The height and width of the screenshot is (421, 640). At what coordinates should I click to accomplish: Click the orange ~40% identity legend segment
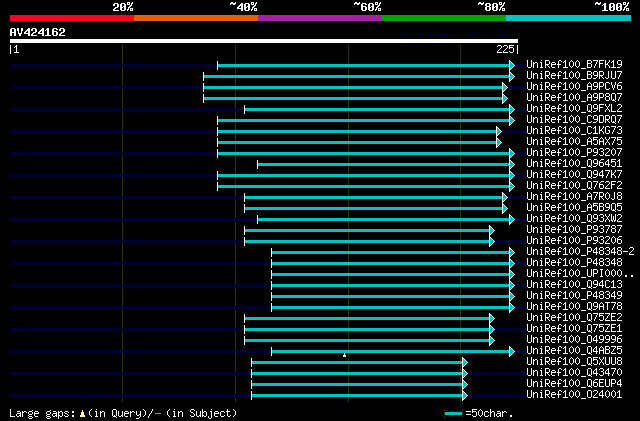pos(196,18)
